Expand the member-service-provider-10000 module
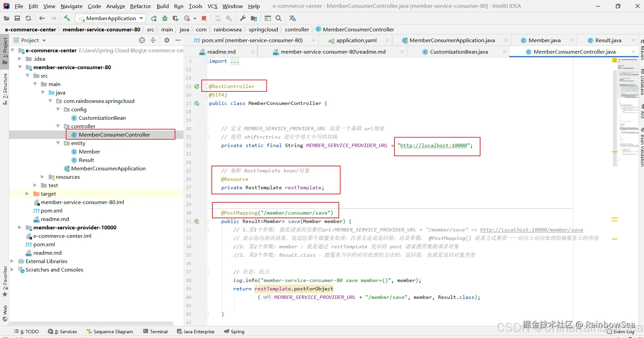Image resolution: width=644 pixels, height=338 pixels. point(20,227)
